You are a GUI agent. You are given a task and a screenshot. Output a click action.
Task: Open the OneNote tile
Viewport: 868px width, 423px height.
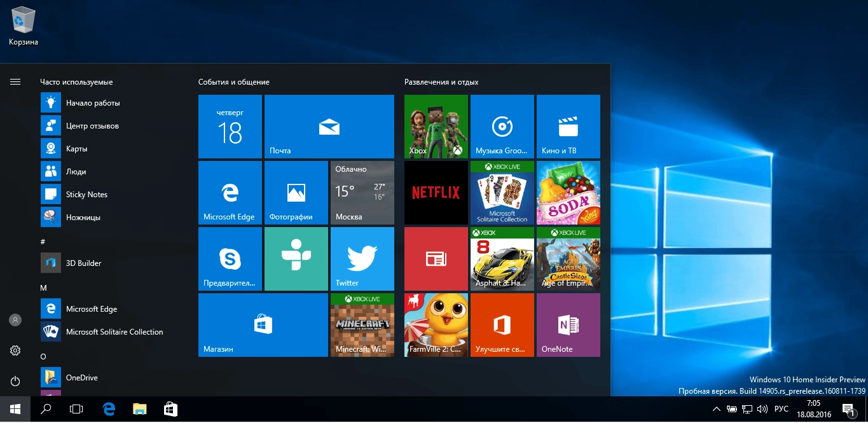[x=568, y=325]
